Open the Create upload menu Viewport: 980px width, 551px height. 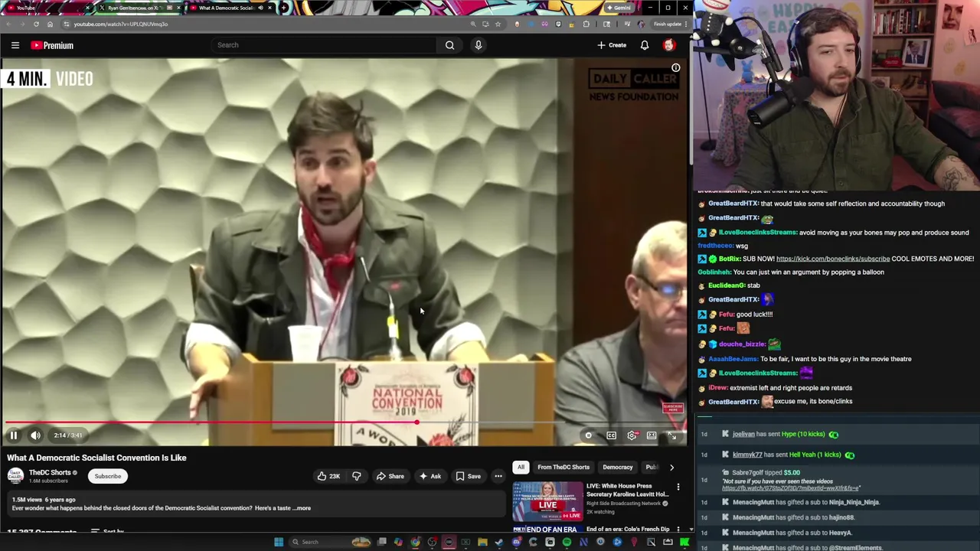(x=612, y=45)
